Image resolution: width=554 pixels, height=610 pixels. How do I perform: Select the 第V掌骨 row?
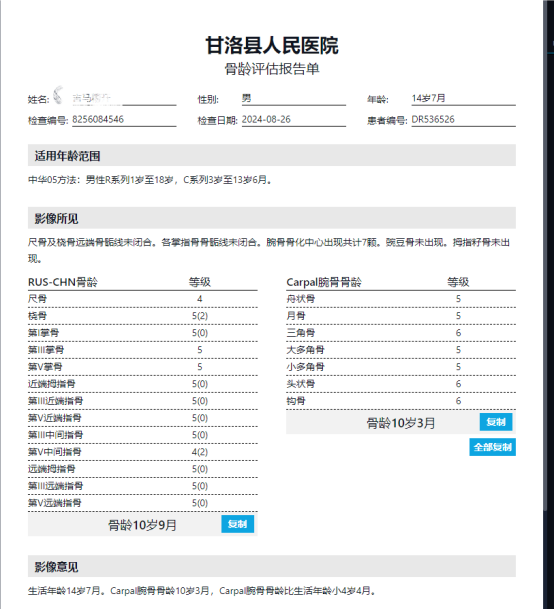pyautogui.click(x=143, y=367)
